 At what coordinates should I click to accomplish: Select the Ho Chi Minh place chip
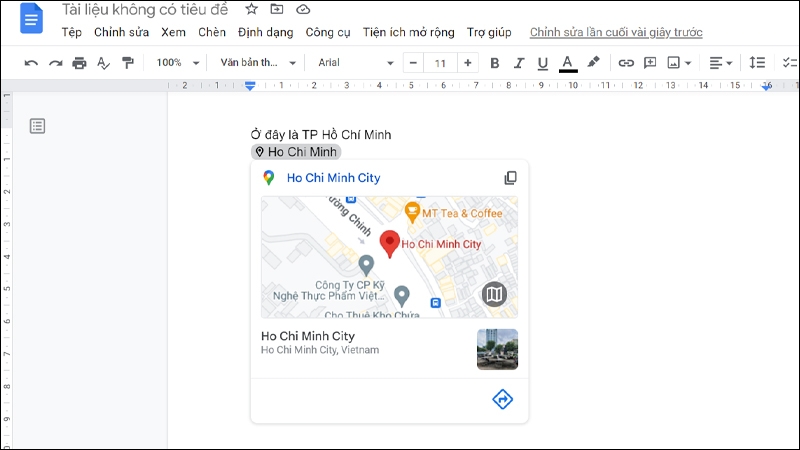click(296, 152)
